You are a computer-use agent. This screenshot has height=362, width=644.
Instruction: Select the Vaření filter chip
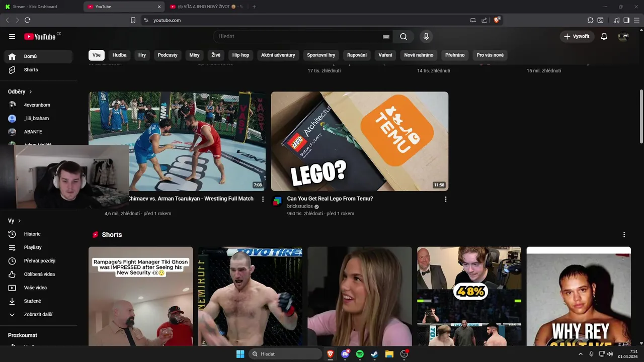pos(385,55)
